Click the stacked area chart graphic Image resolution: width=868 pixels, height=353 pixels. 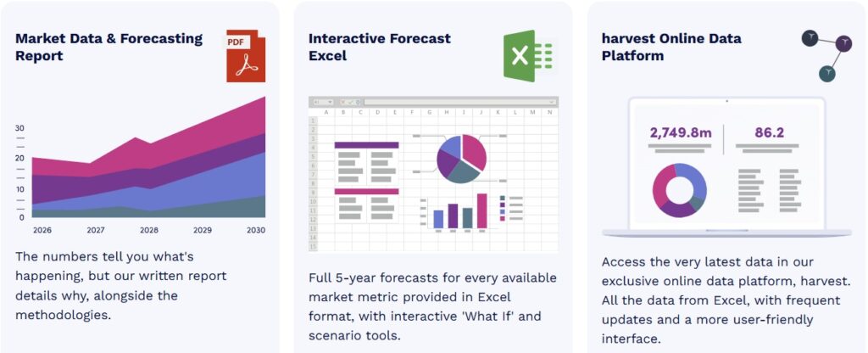[x=148, y=165]
